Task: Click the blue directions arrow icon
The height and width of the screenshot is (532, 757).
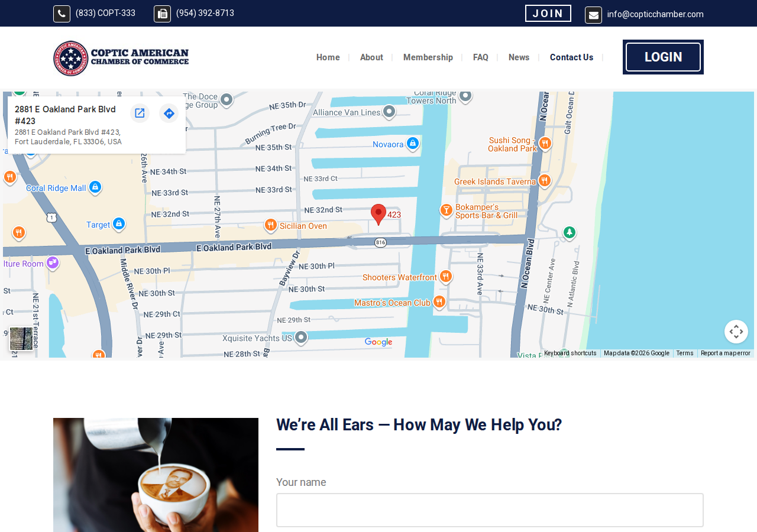Action: point(169,113)
